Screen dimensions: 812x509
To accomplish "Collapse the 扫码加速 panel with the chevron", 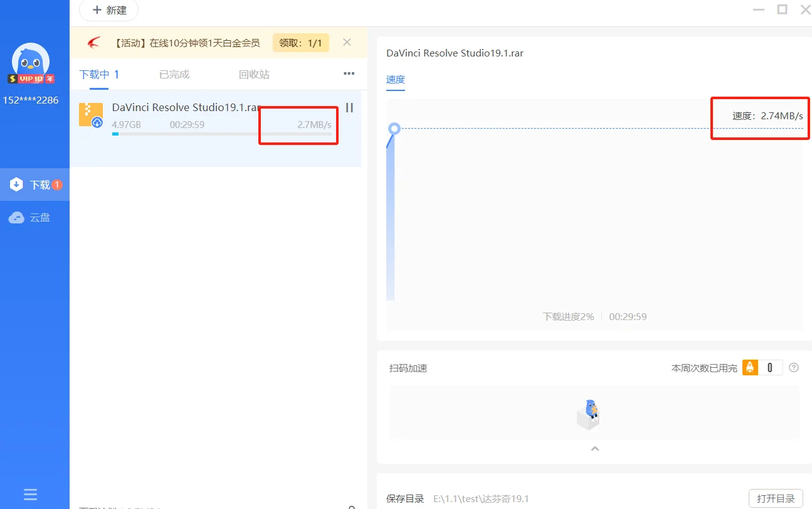I will click(594, 448).
